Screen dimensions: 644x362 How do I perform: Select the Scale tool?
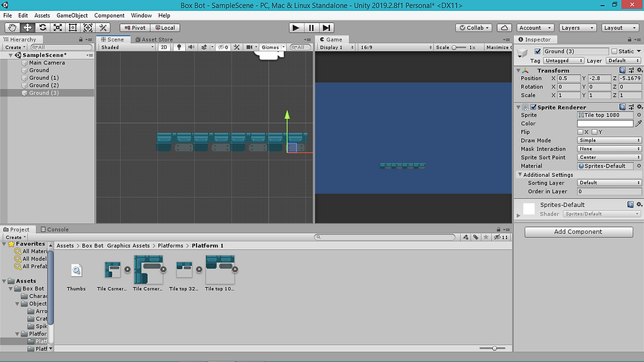pyautogui.click(x=58, y=28)
